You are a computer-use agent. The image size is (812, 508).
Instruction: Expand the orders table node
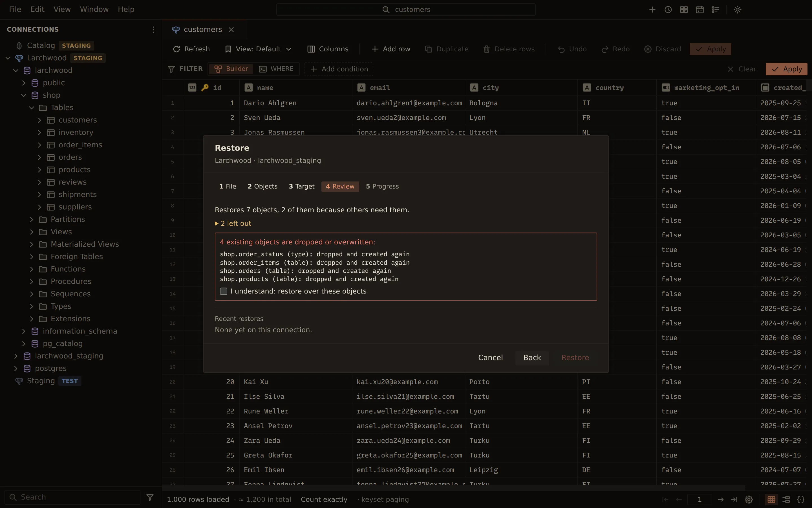[39, 157]
